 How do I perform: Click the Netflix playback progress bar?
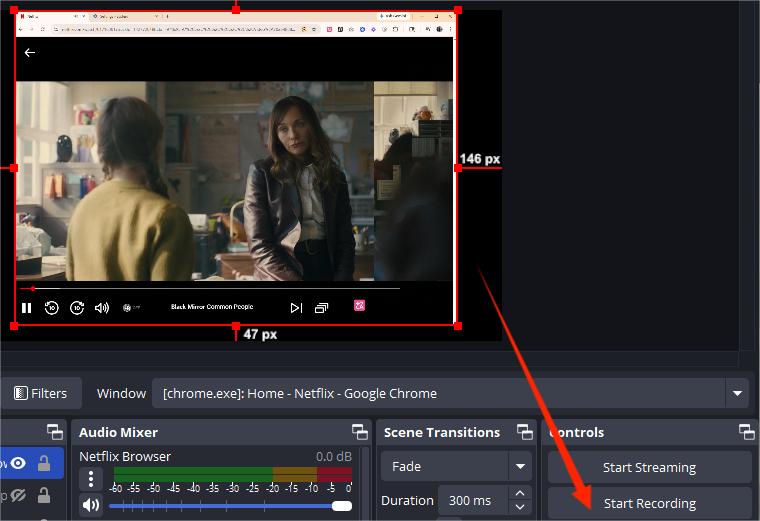click(210, 288)
